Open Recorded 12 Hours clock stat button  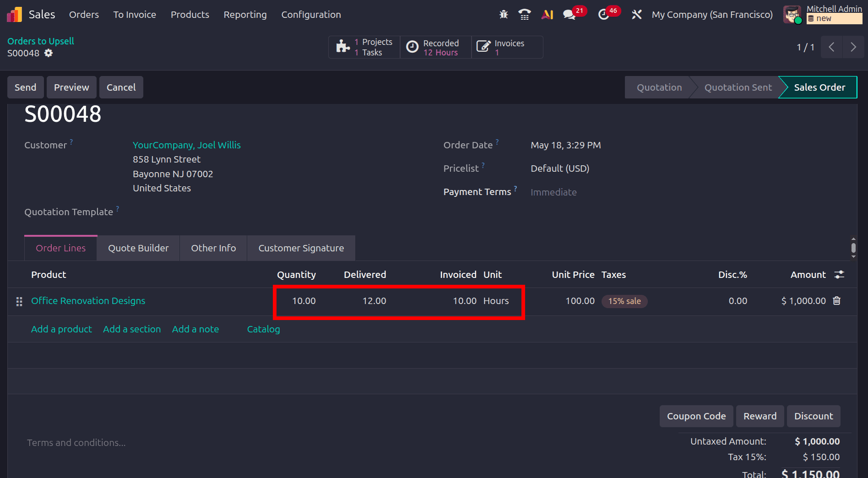pos(436,47)
